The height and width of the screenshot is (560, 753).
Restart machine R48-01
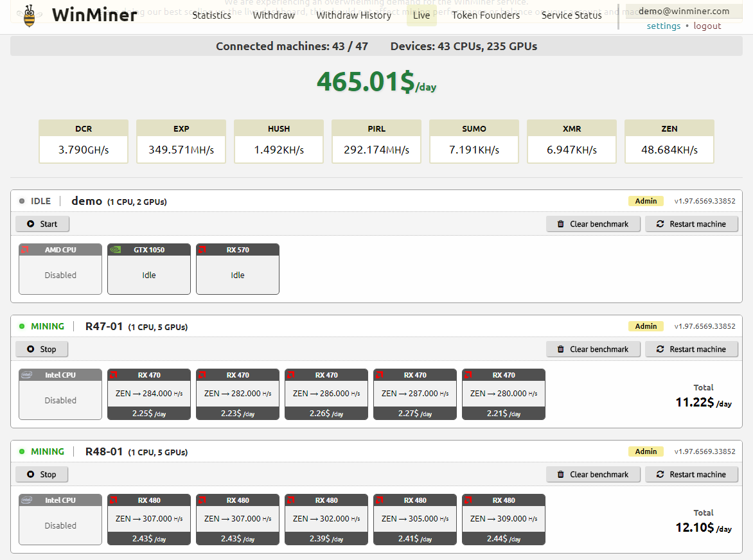click(x=691, y=475)
